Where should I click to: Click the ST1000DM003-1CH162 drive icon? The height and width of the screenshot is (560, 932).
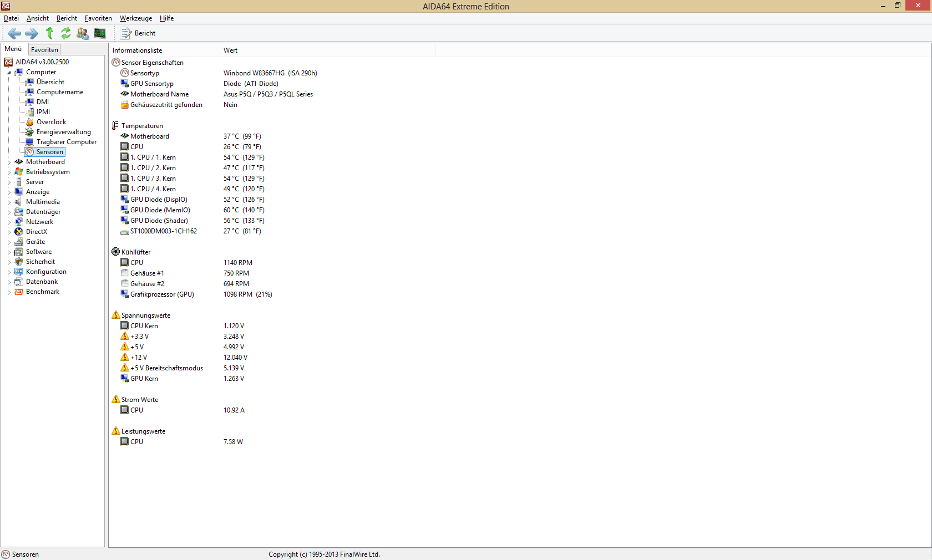[x=125, y=231]
